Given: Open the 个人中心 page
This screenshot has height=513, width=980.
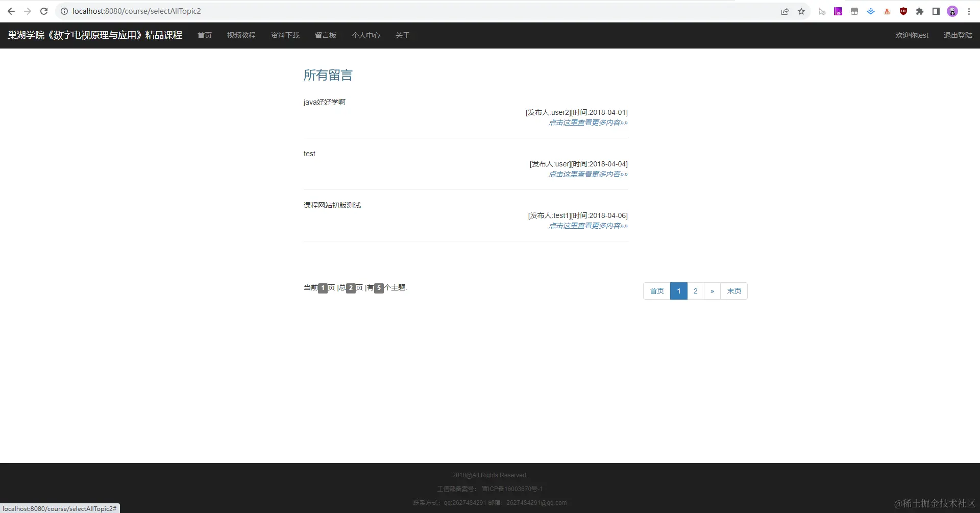Looking at the screenshot, I should coord(366,35).
